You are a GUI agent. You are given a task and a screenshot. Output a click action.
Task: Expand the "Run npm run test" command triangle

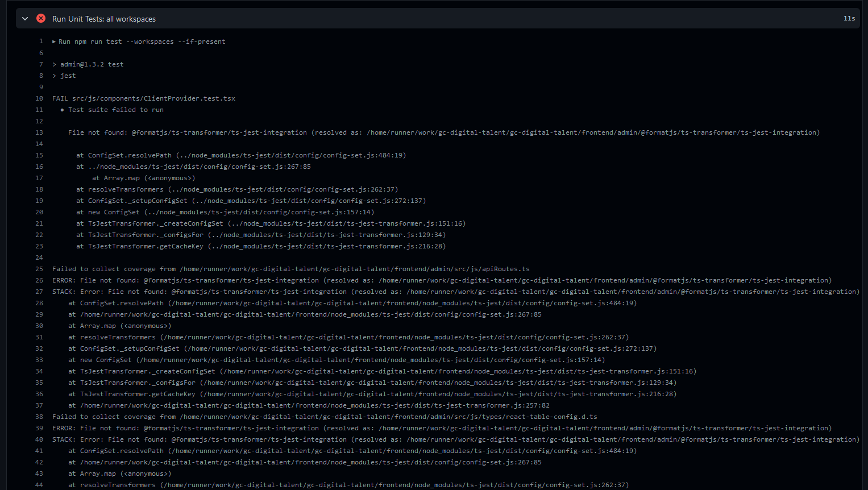click(x=54, y=41)
